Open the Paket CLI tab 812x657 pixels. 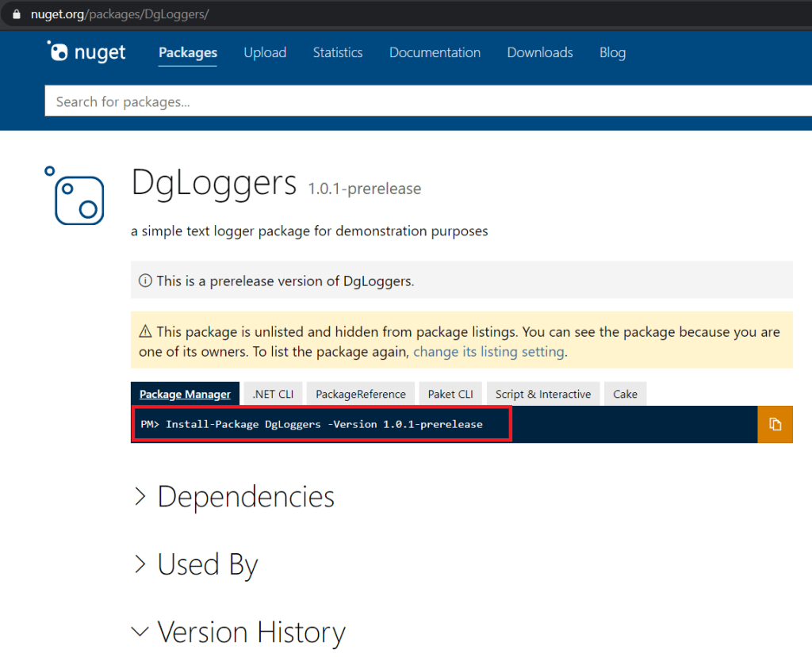coord(450,394)
